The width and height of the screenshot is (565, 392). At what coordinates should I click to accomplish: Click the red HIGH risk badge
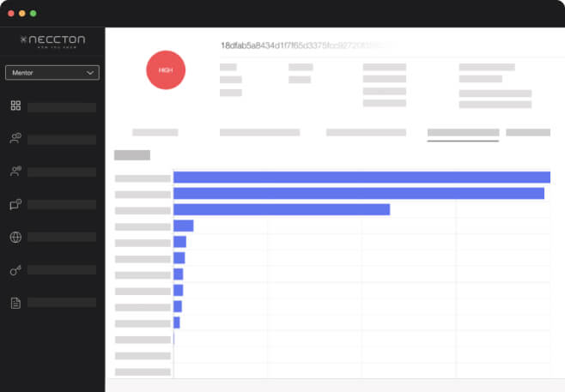pyautogui.click(x=167, y=69)
